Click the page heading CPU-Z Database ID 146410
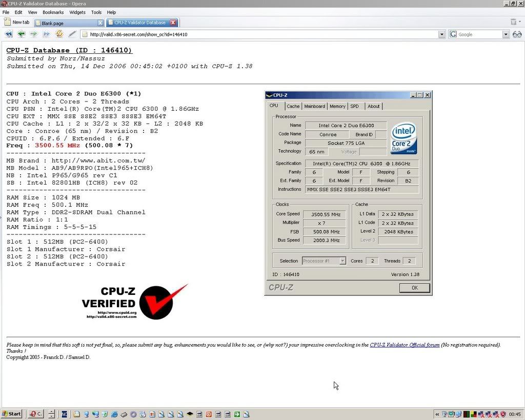 (x=69, y=50)
